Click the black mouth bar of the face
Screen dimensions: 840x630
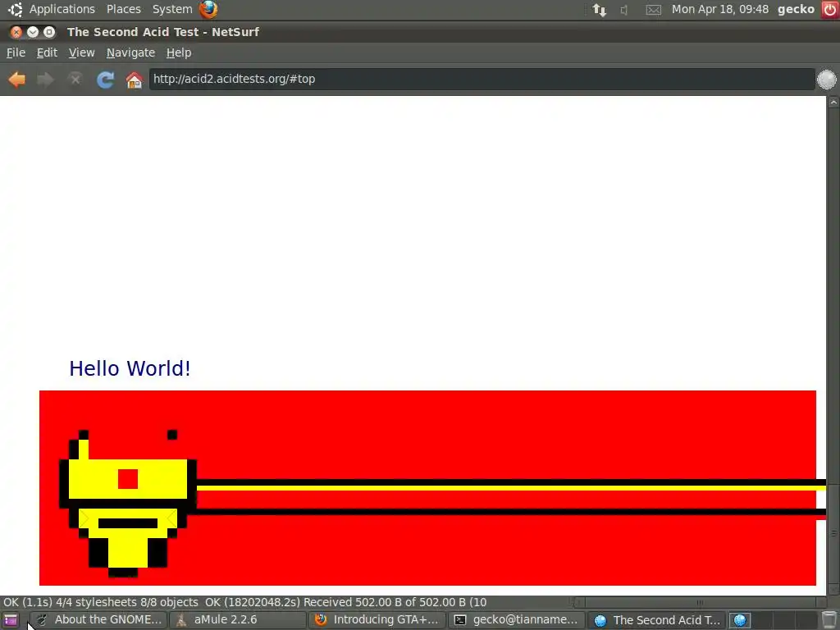tap(128, 523)
